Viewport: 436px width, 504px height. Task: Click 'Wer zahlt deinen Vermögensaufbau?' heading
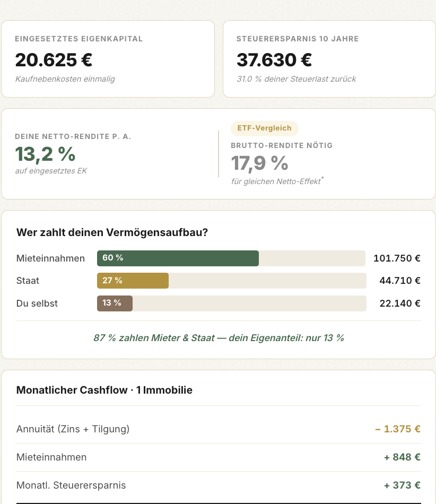(112, 232)
